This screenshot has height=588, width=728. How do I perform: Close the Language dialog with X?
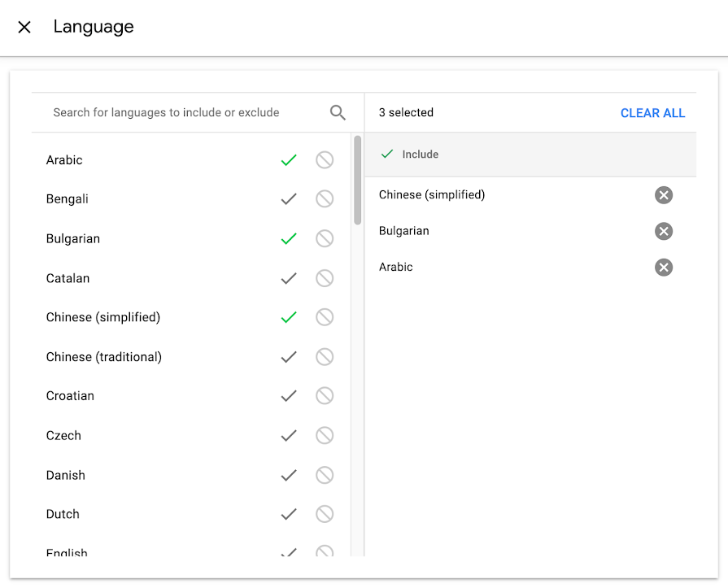click(x=24, y=27)
